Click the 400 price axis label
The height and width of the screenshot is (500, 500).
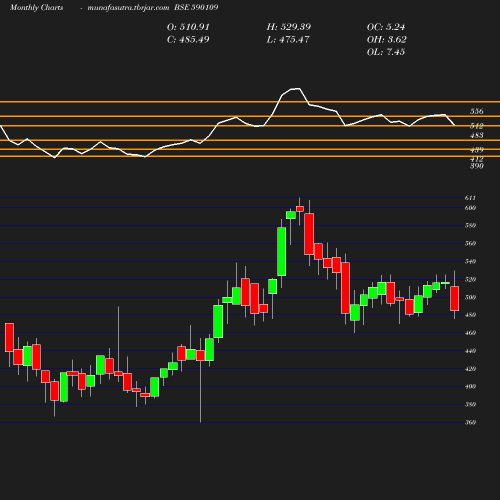[470, 386]
